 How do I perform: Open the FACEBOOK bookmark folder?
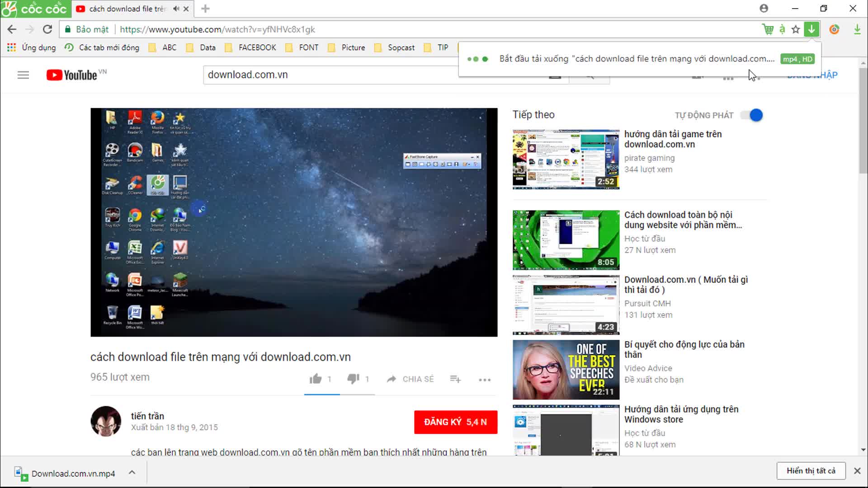(250, 47)
